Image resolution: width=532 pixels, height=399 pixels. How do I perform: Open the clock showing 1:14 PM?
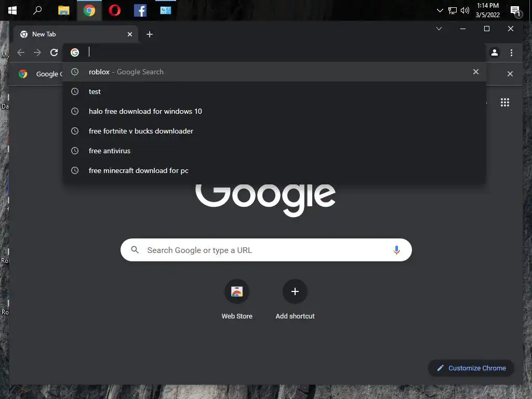pyautogui.click(x=487, y=10)
